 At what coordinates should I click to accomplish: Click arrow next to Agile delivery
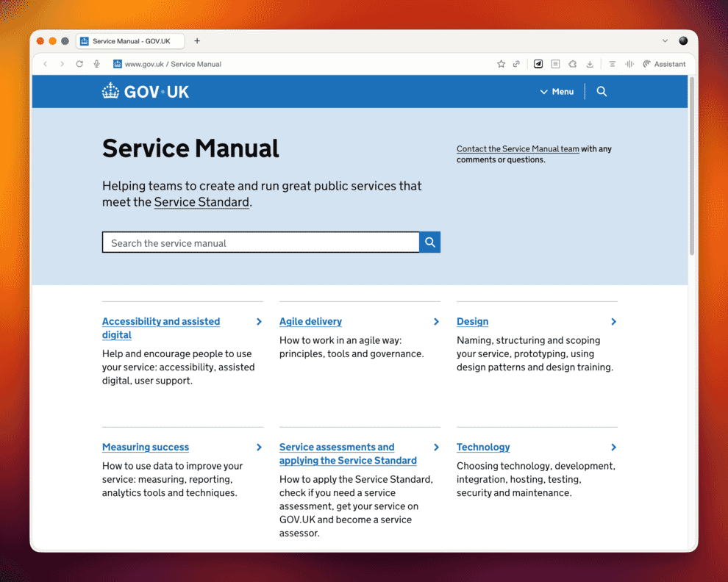(x=436, y=322)
